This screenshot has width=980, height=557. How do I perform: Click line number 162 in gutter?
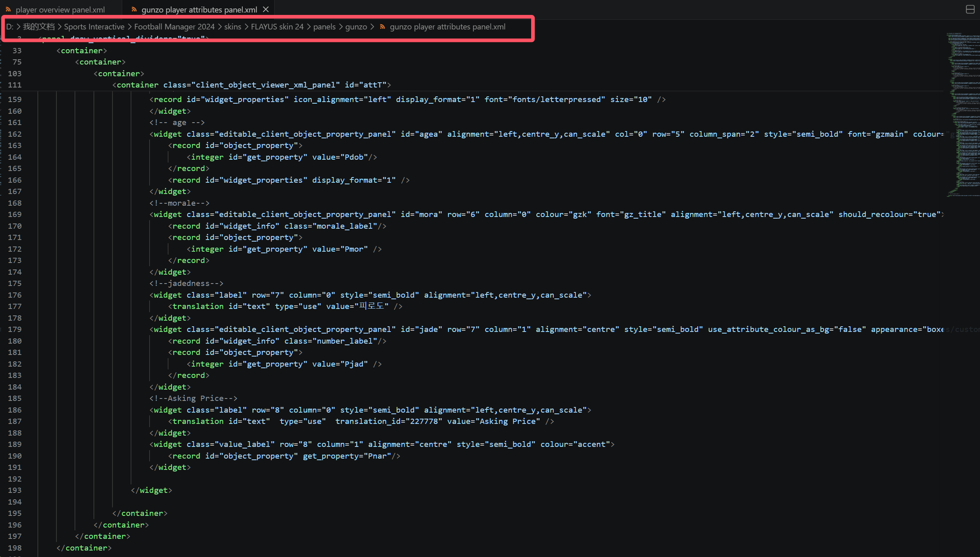[x=15, y=134]
